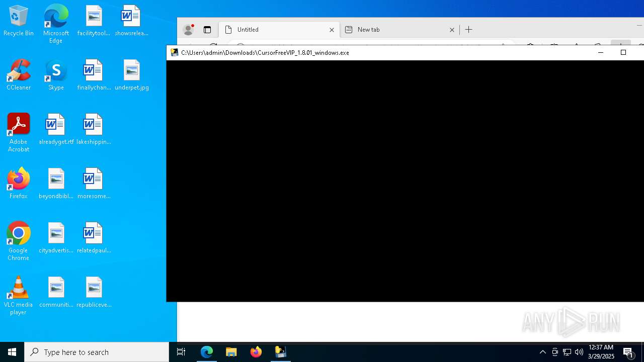Open Edge tab actions menu icon

click(207, 30)
